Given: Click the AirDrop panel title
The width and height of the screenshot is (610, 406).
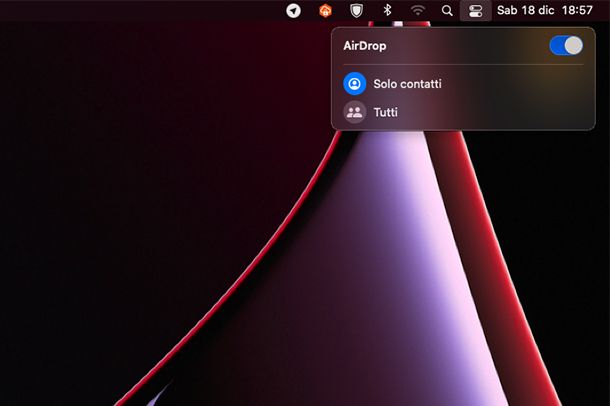Looking at the screenshot, I should tap(365, 46).
